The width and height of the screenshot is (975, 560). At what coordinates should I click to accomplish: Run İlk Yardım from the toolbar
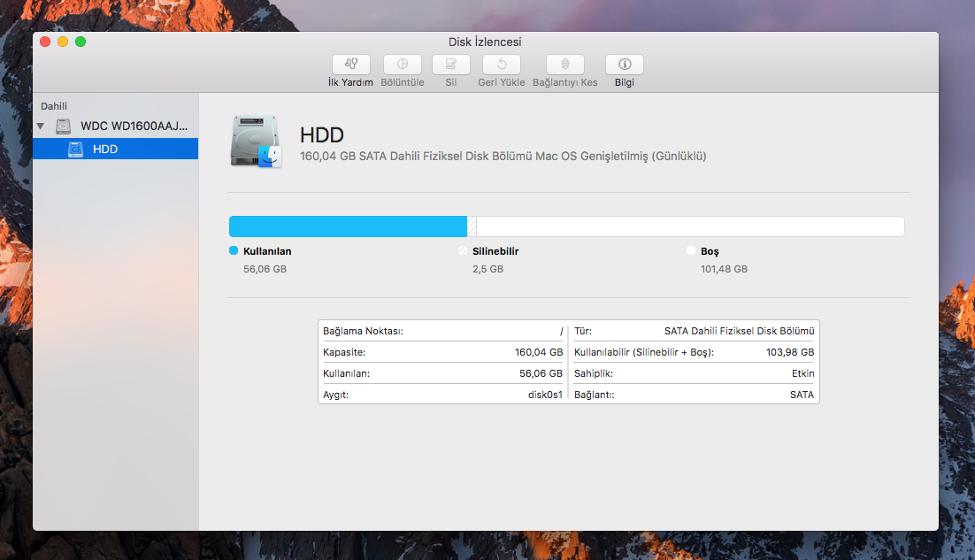coord(351,65)
